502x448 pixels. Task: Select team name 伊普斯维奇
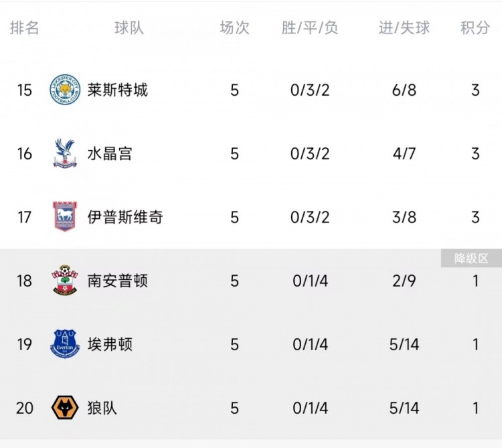click(x=125, y=217)
